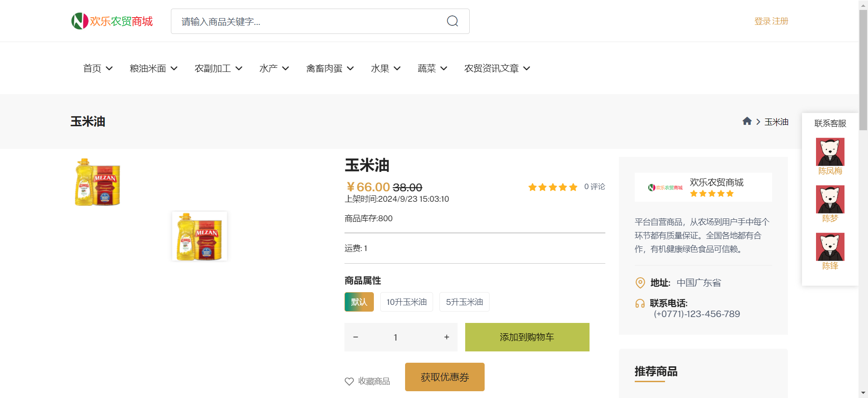
Task: Expand the 农贸资讯文章 dropdown
Action: 497,68
